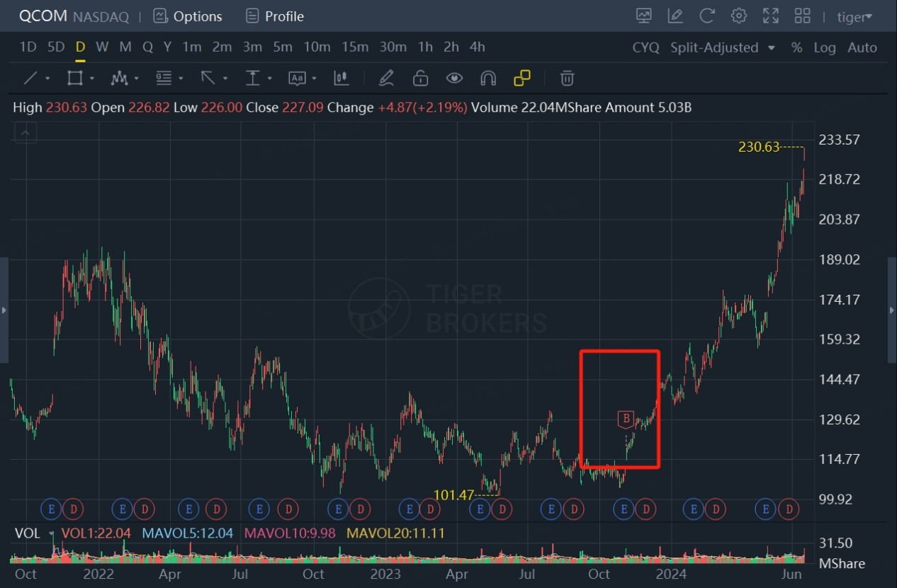Click the note edit icon in header

[x=675, y=16]
